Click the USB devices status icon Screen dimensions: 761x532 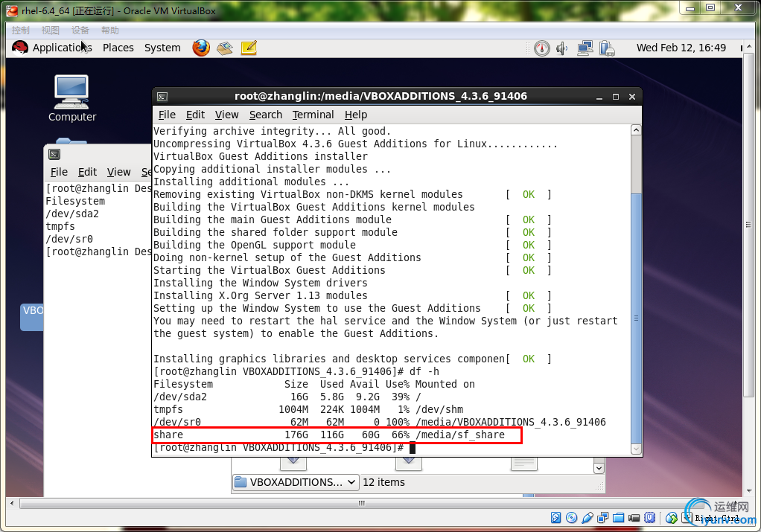pos(588,518)
